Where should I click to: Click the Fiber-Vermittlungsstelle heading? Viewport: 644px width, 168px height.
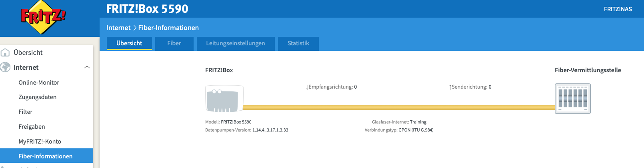[x=588, y=70]
